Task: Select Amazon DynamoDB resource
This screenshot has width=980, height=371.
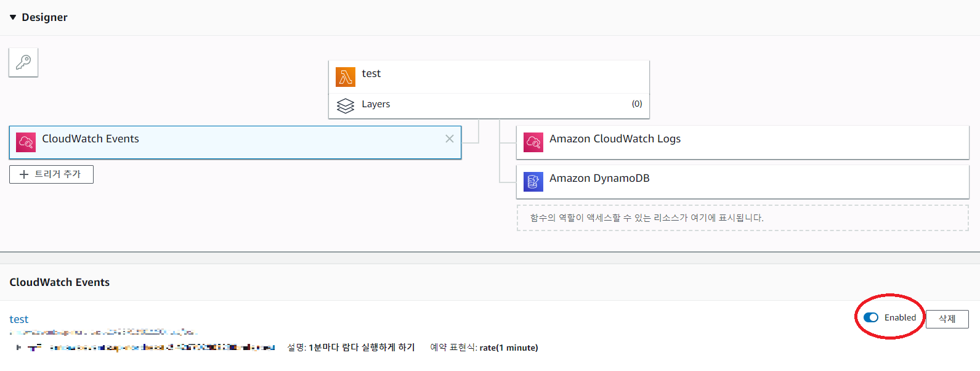Action: (x=742, y=182)
